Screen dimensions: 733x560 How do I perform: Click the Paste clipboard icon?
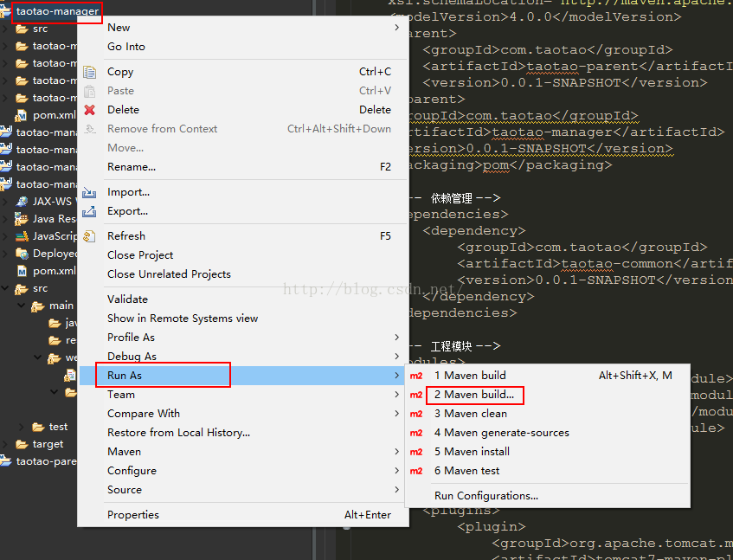click(89, 91)
